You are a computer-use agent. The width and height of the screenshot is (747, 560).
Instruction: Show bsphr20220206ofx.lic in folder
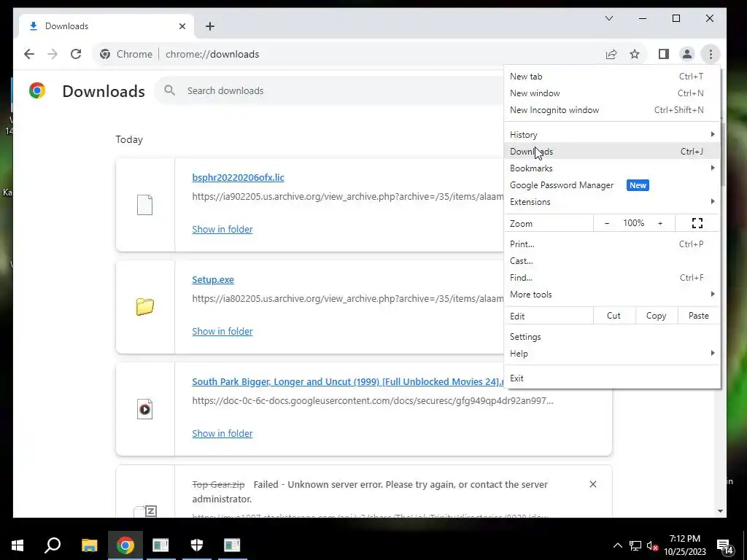point(222,229)
